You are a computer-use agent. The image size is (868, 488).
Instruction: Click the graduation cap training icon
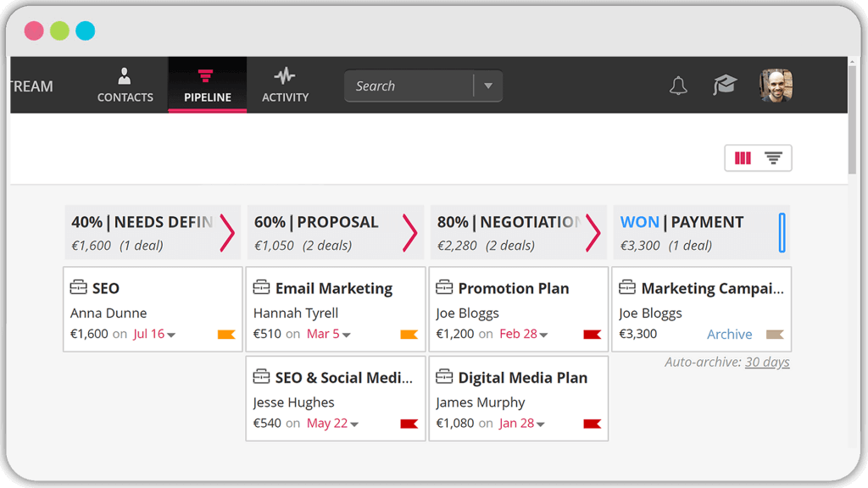725,85
